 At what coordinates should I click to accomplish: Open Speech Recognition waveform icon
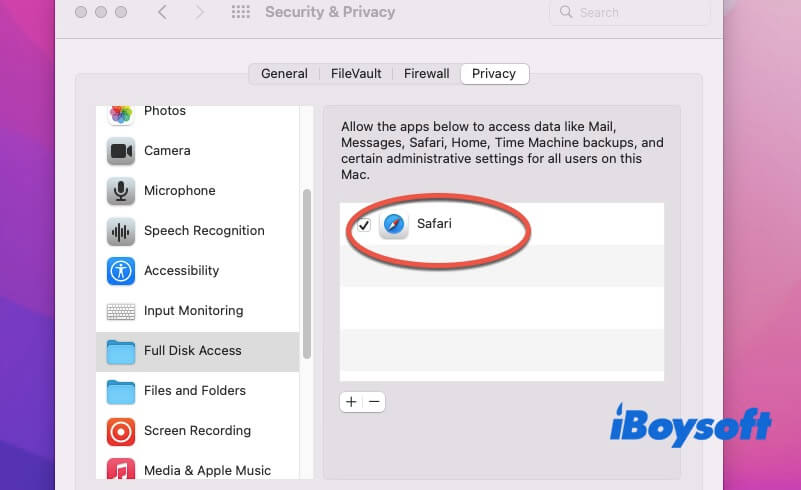(121, 231)
